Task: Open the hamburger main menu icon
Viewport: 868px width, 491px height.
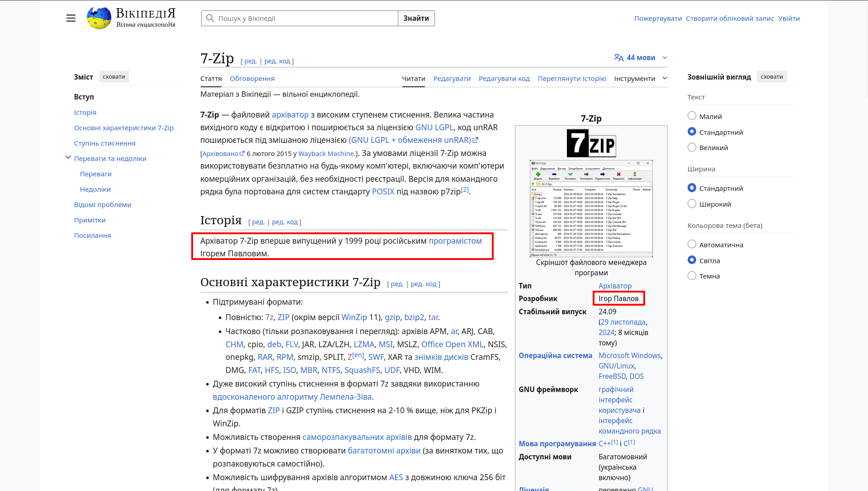Action: point(71,18)
